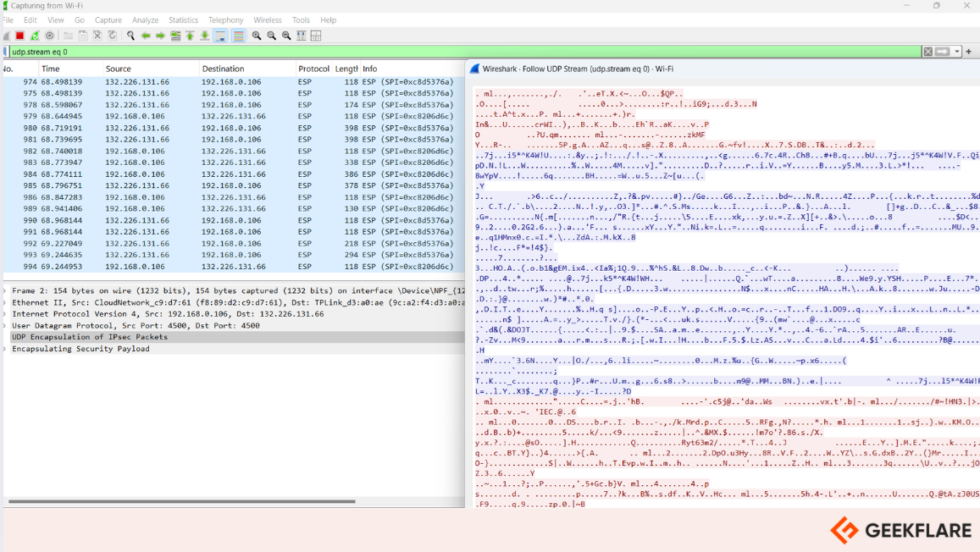
Task: Jump to the last packet
Action: 205,36
